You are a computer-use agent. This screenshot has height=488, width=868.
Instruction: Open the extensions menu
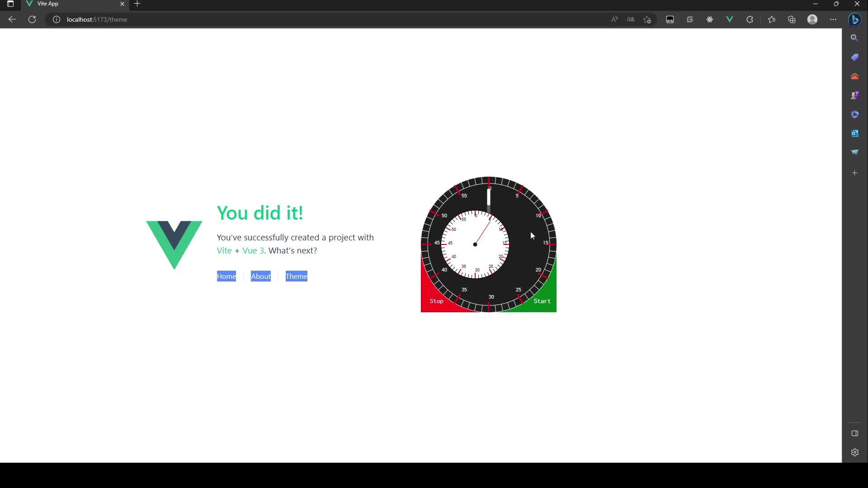click(750, 19)
